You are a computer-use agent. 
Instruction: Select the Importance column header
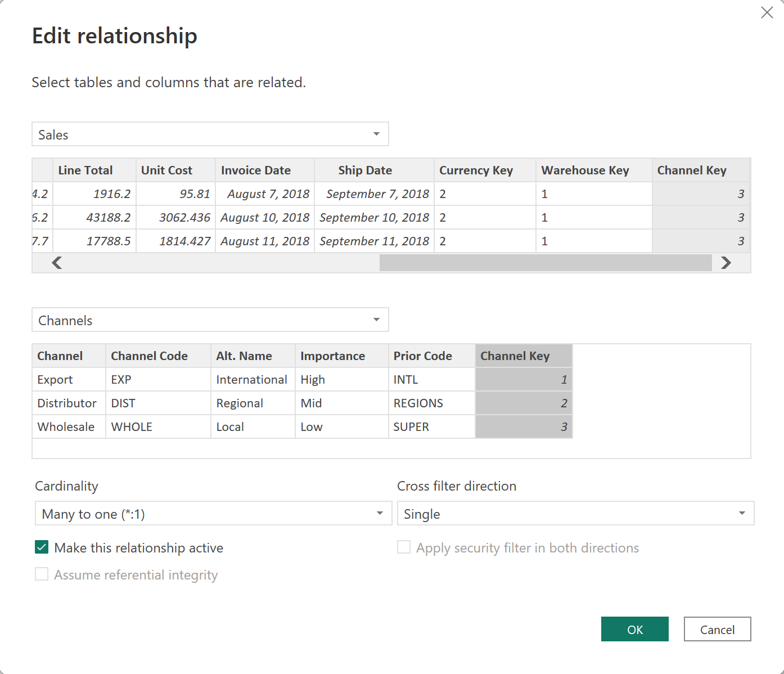[x=341, y=356]
